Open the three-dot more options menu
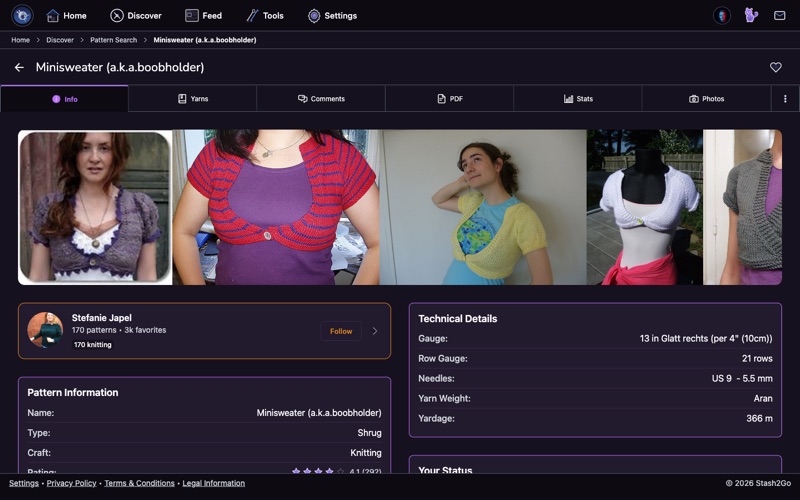The width and height of the screenshot is (800, 500). [x=785, y=98]
